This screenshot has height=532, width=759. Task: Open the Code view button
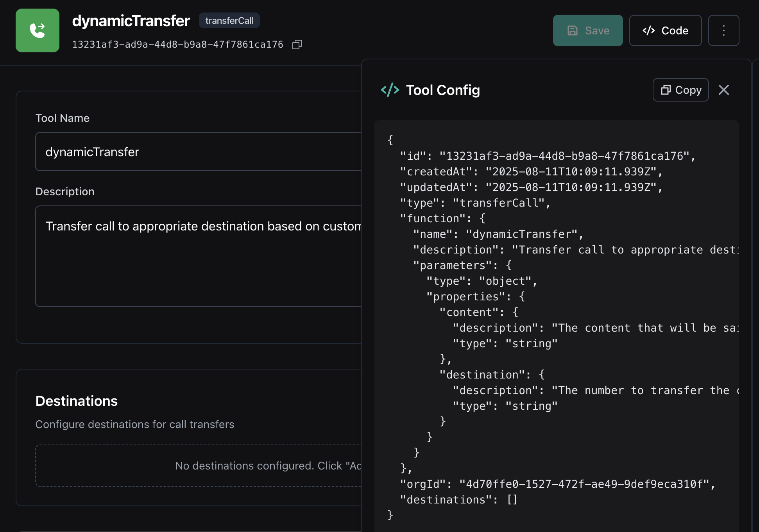[x=665, y=30]
